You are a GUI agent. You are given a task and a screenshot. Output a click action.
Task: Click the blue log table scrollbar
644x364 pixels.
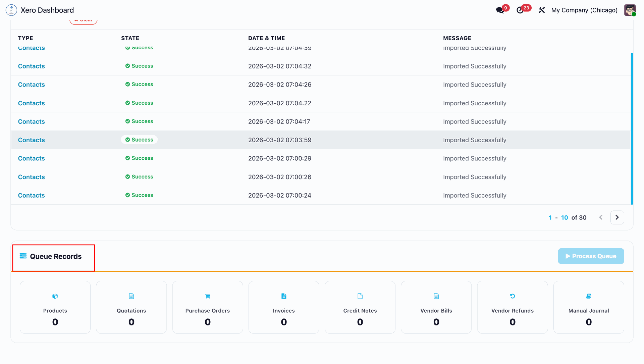pyautogui.click(x=632, y=129)
